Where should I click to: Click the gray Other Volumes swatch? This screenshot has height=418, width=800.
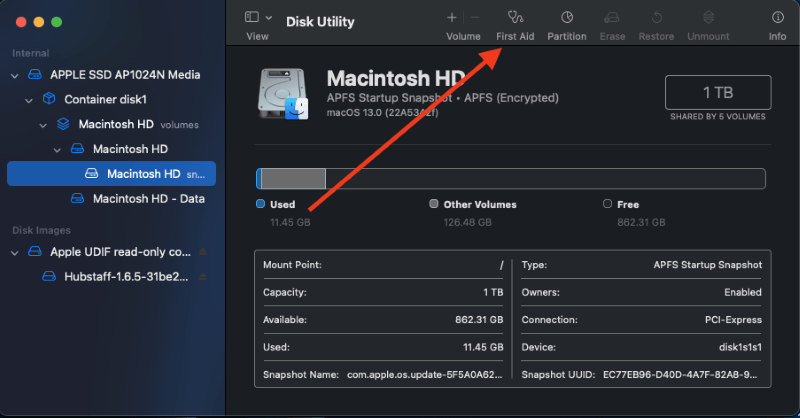click(434, 204)
